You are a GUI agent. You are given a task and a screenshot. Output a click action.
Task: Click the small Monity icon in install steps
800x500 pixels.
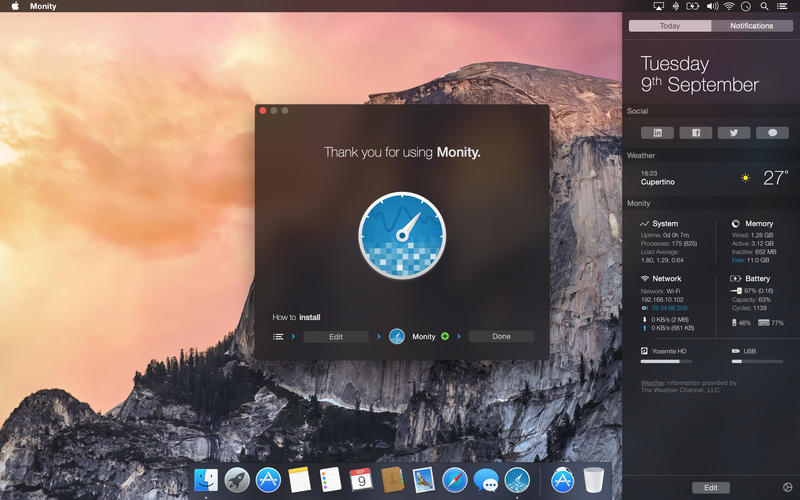point(397,336)
